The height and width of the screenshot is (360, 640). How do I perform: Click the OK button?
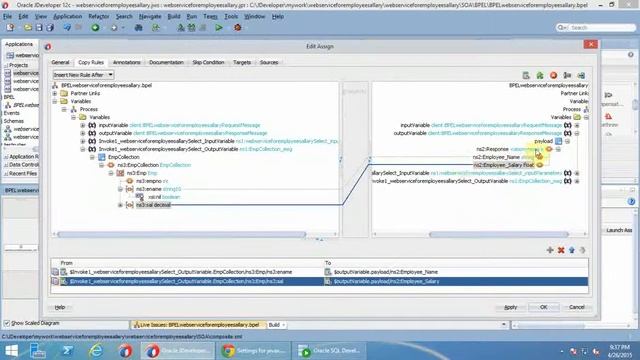(544, 307)
